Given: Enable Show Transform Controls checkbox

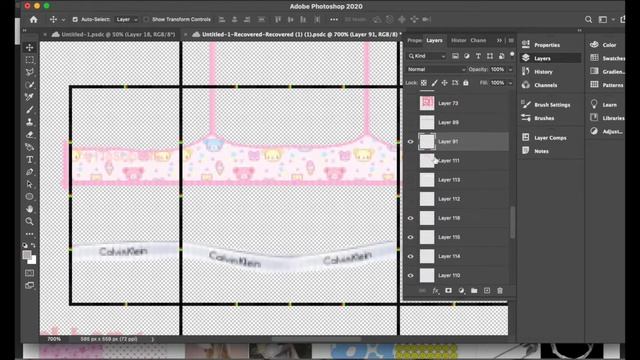Looking at the screenshot, I should tap(146, 19).
